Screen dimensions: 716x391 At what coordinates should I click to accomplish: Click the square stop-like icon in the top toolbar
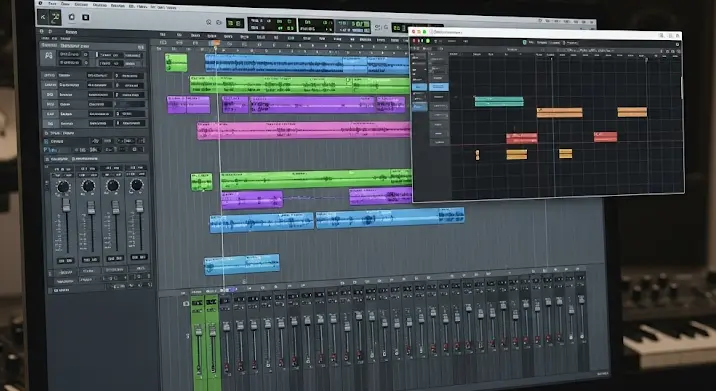pos(85,17)
